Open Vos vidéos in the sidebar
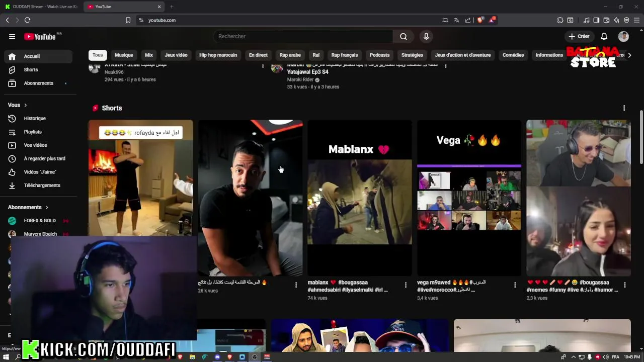Viewport: 644px width, 362px height. pyautogui.click(x=39, y=145)
